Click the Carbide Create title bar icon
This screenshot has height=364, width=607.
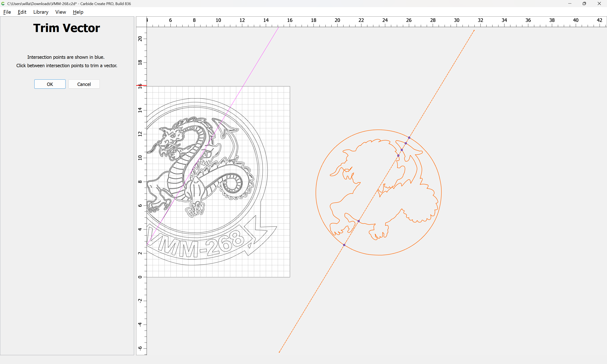[x=3, y=3]
